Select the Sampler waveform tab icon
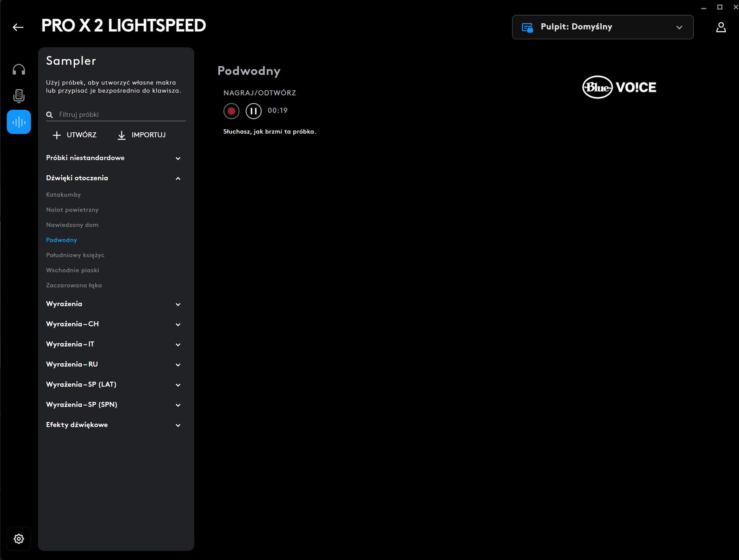 click(19, 122)
